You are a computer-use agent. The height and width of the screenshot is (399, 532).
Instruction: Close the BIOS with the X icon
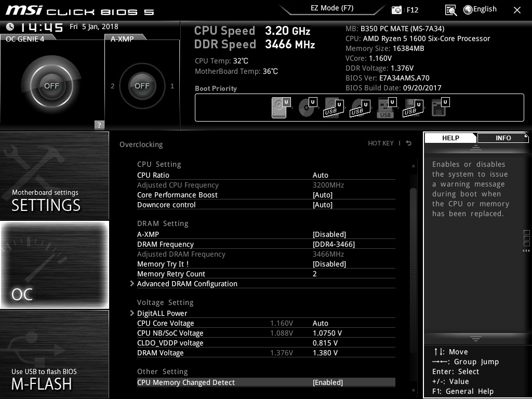coord(517,10)
